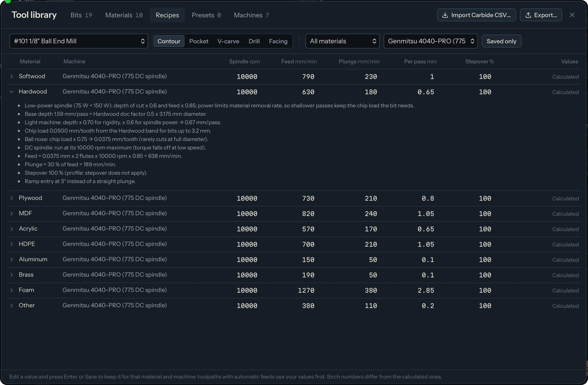Click Calculated label in Acrylic row

click(565, 229)
